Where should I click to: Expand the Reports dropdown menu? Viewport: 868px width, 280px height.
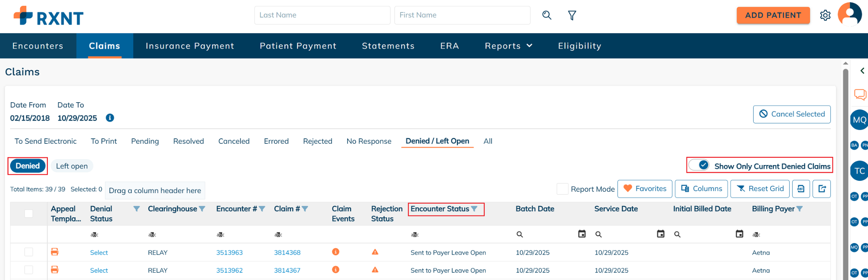[x=508, y=46]
